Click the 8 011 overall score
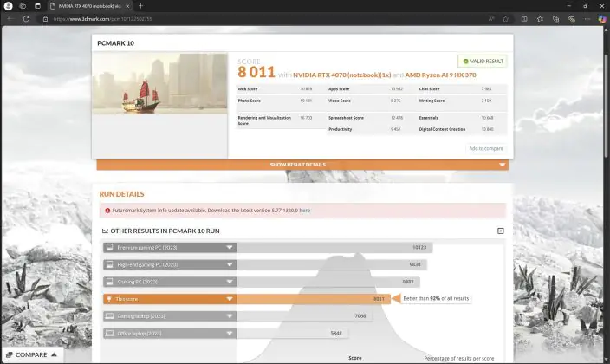 point(256,72)
